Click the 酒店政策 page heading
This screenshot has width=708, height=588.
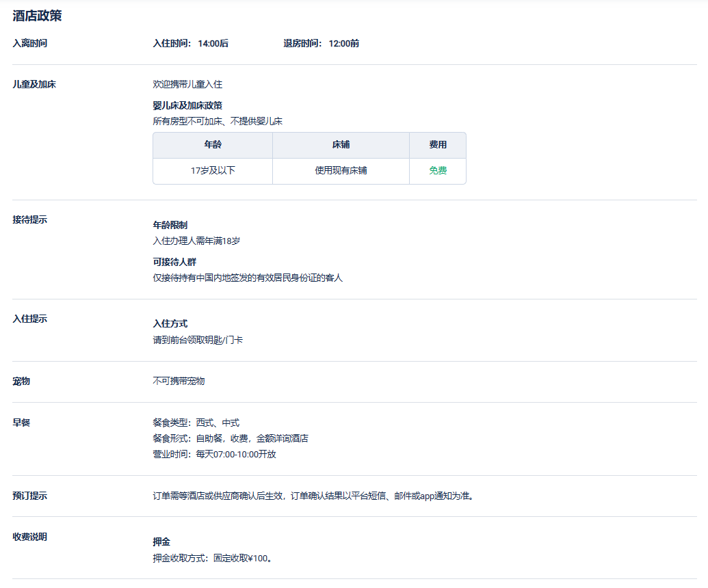(x=37, y=16)
